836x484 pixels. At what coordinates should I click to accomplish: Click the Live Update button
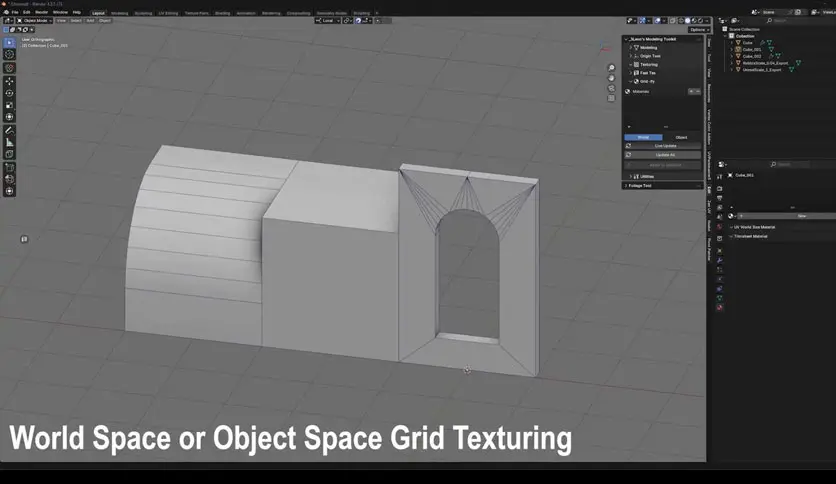pos(663,146)
